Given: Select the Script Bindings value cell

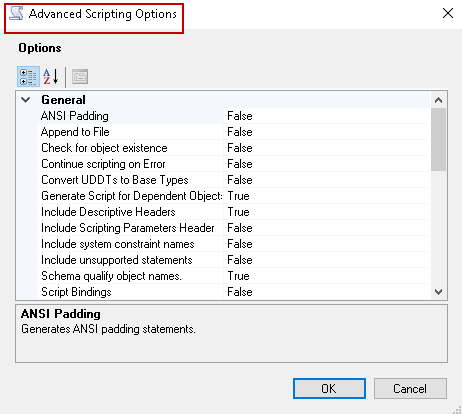Looking at the screenshot, I should point(327,292).
